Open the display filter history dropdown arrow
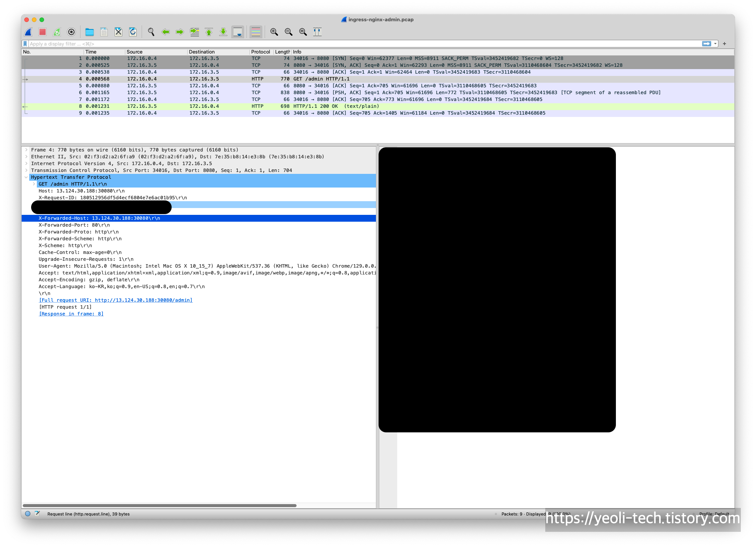This screenshot has height=547, width=756. pyautogui.click(x=715, y=44)
